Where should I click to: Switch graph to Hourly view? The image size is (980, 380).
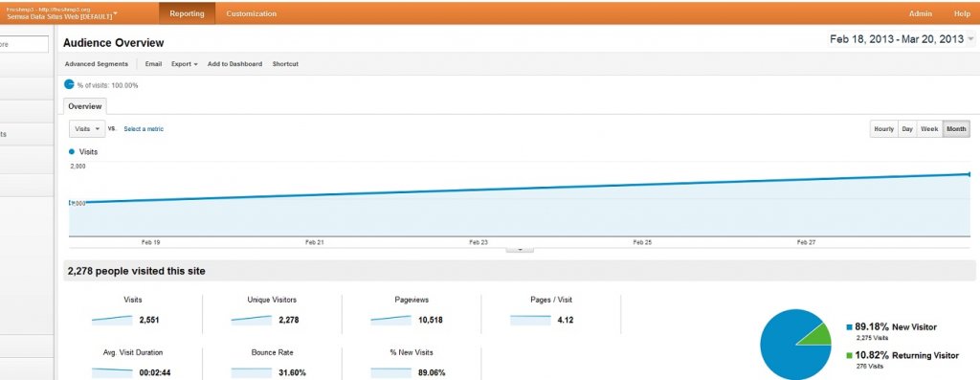pyautogui.click(x=883, y=129)
